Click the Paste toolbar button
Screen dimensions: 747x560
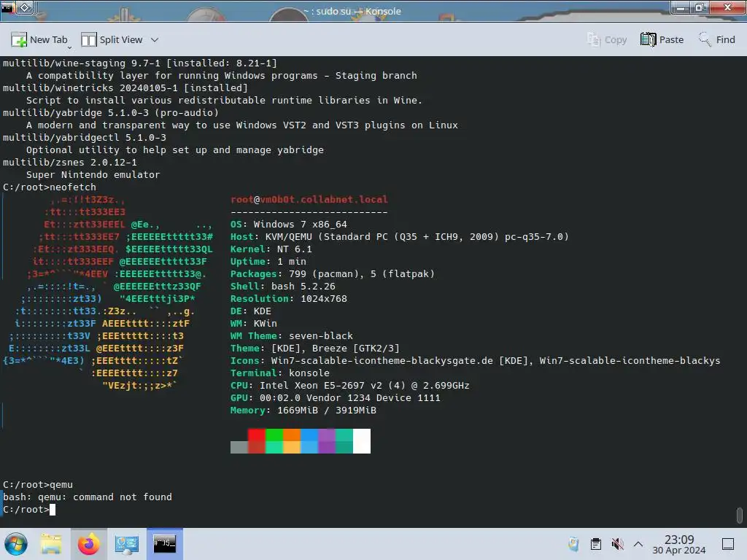(x=662, y=40)
